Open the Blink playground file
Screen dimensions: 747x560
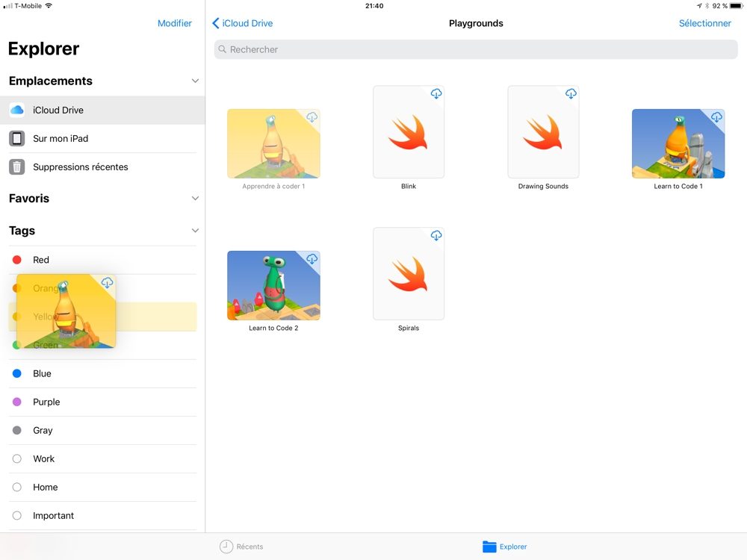[409, 132]
